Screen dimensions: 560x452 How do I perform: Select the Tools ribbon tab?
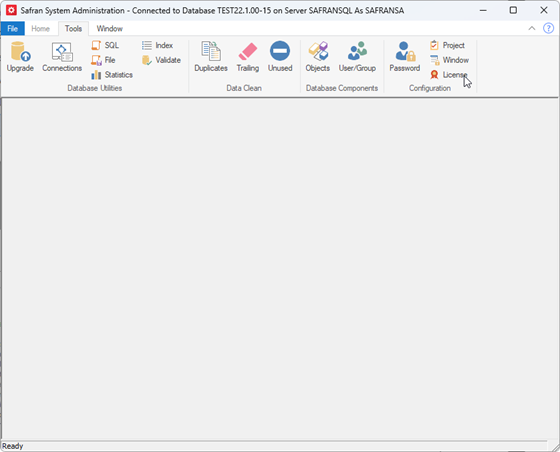pyautogui.click(x=73, y=29)
